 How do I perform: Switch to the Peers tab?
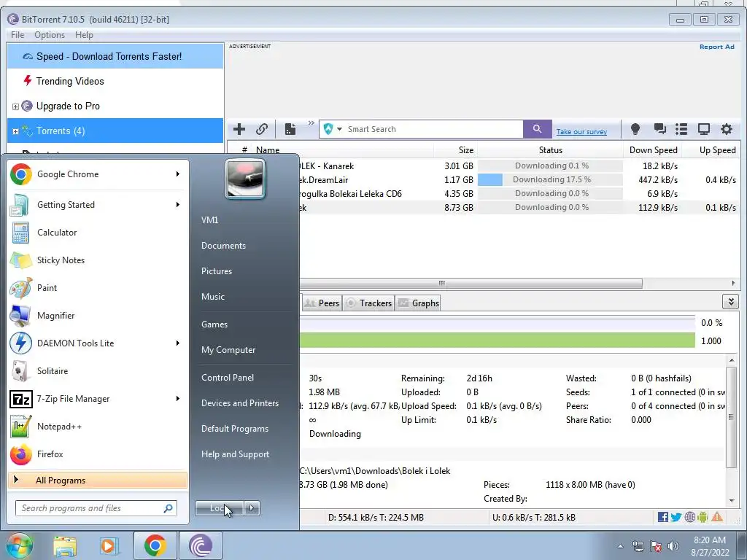pos(322,303)
